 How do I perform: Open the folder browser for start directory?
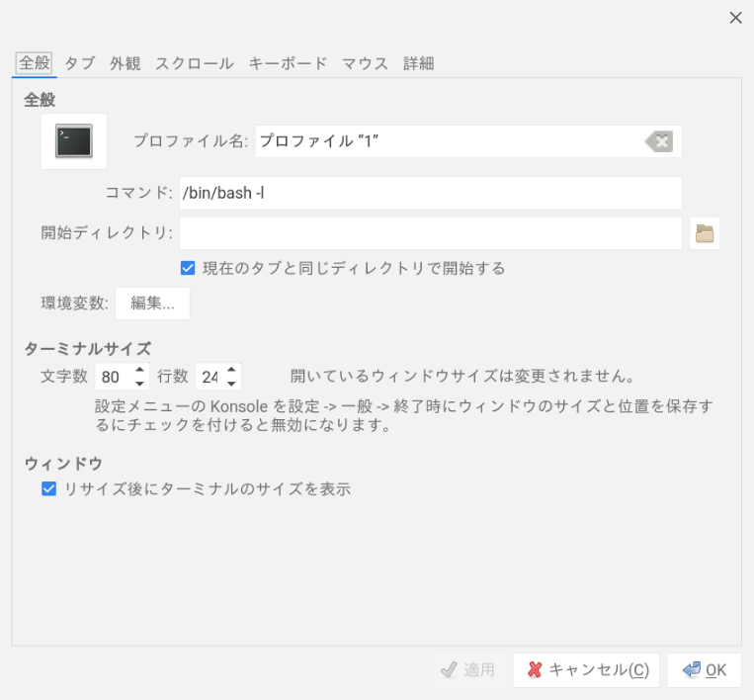click(705, 233)
